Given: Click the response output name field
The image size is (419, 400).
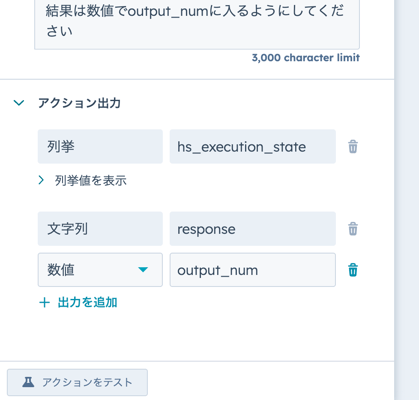Looking at the screenshot, I should (x=253, y=229).
